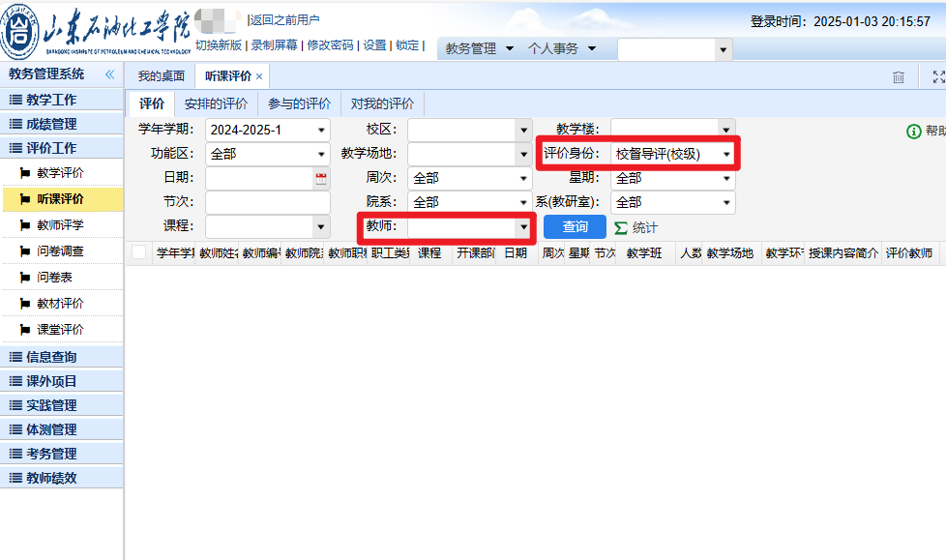Click the calendar icon in 日期 field
The width and height of the screenshot is (946, 560).
(x=321, y=178)
